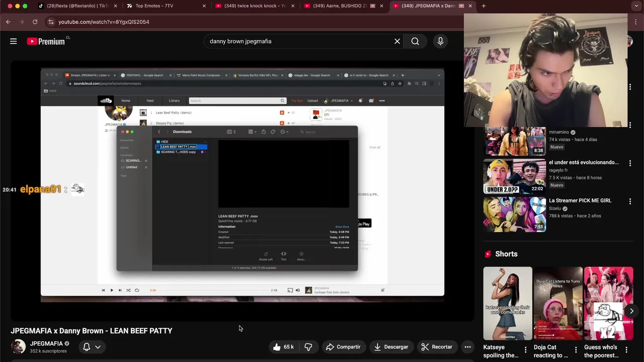Play the Doja Cat Listens to Yuno Miles short
Screen dimensions: 644x362
(x=558, y=304)
